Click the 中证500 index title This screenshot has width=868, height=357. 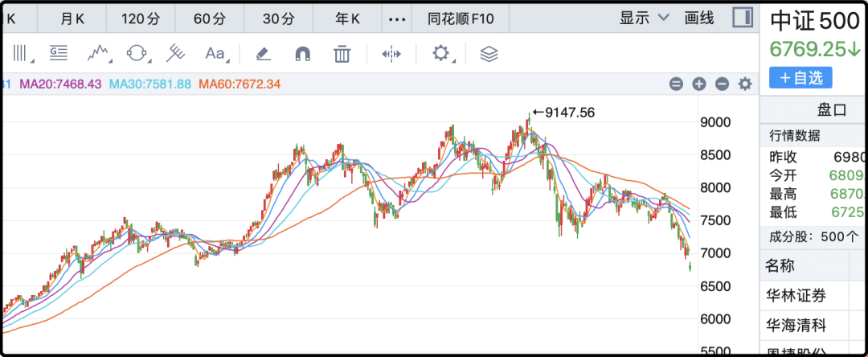pyautogui.click(x=815, y=22)
